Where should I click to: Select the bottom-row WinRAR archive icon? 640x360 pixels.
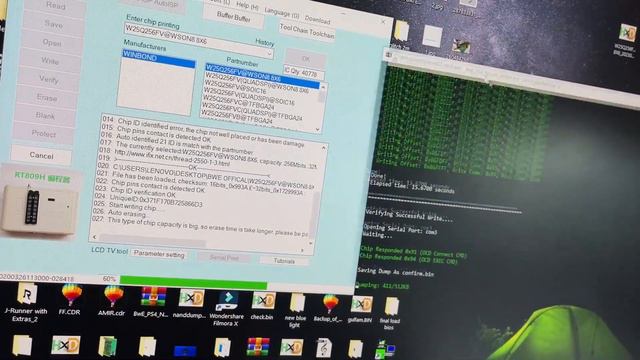point(258,347)
